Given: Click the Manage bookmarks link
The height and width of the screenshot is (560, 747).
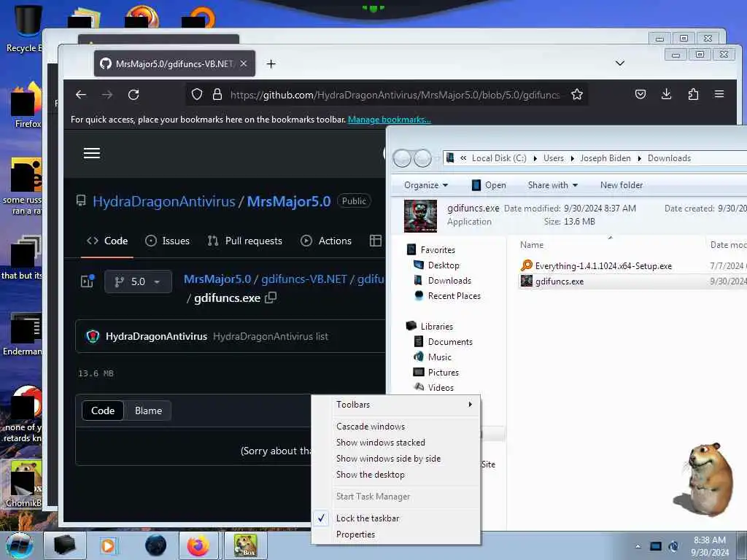Looking at the screenshot, I should [x=390, y=120].
